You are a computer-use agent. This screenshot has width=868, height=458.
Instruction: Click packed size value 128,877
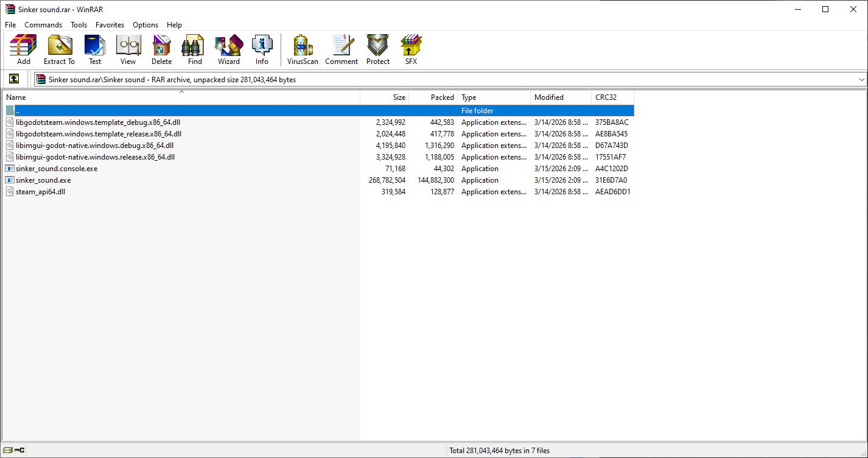[441, 192]
